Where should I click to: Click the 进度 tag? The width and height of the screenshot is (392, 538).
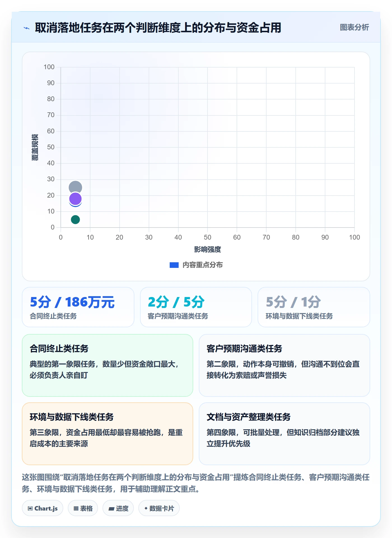tap(118, 508)
